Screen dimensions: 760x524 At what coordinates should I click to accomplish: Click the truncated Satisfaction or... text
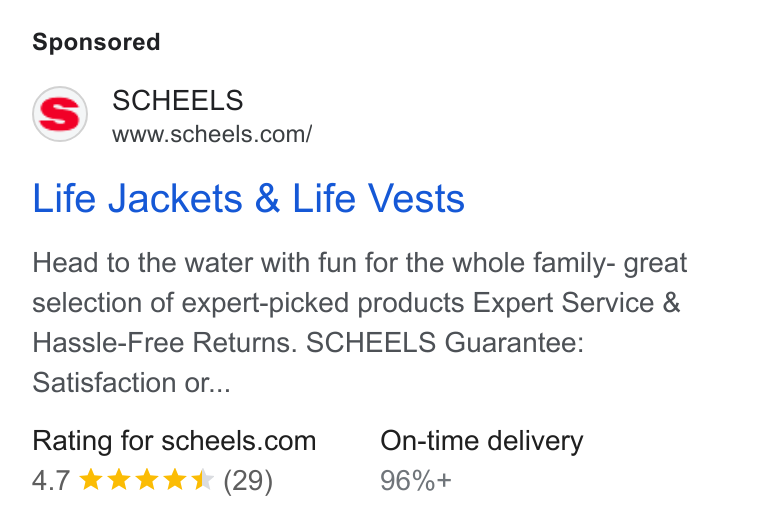[x=131, y=382]
